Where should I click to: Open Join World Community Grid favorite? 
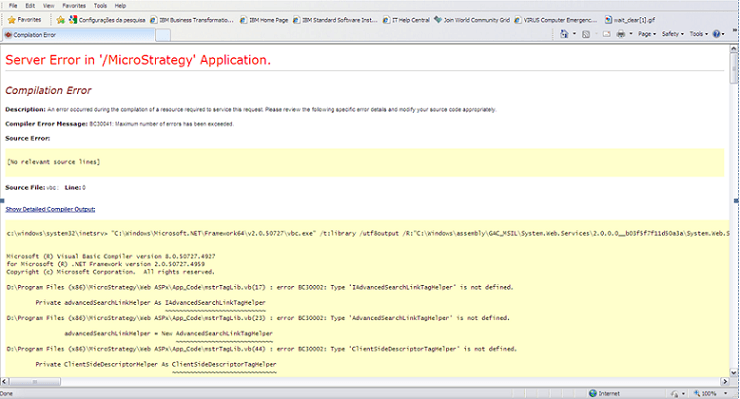472,20
